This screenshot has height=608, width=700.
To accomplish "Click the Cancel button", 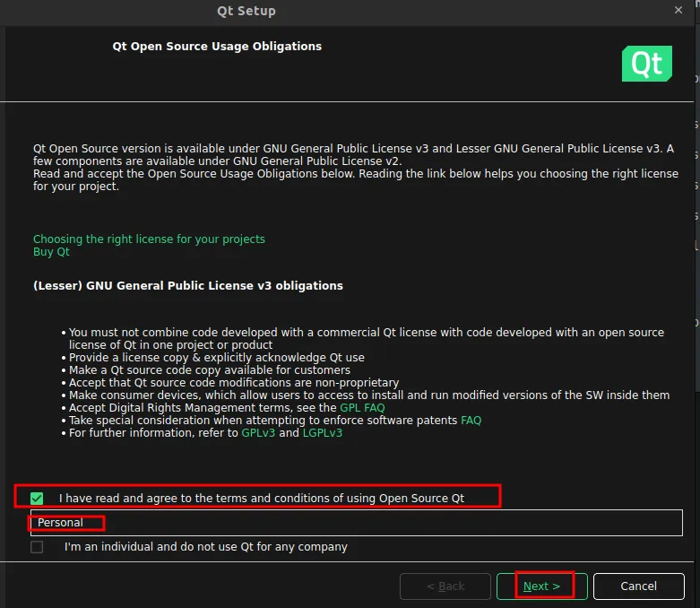I will point(638,586).
